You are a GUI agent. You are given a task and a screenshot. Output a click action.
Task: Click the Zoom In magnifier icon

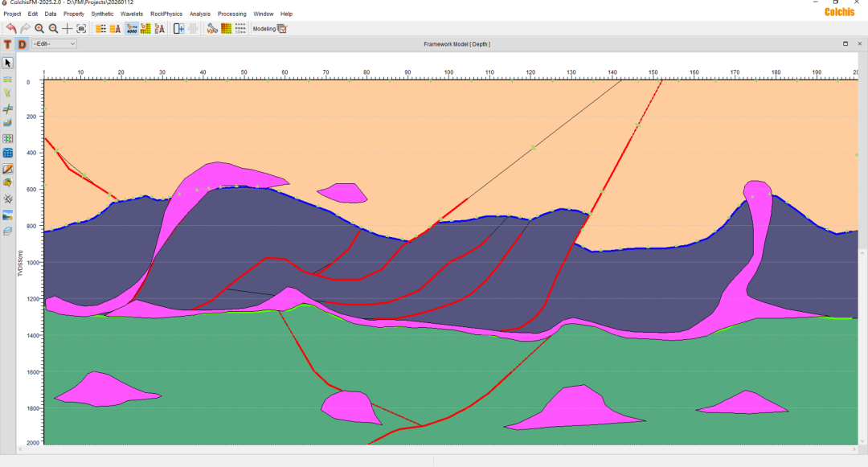pyautogui.click(x=39, y=28)
